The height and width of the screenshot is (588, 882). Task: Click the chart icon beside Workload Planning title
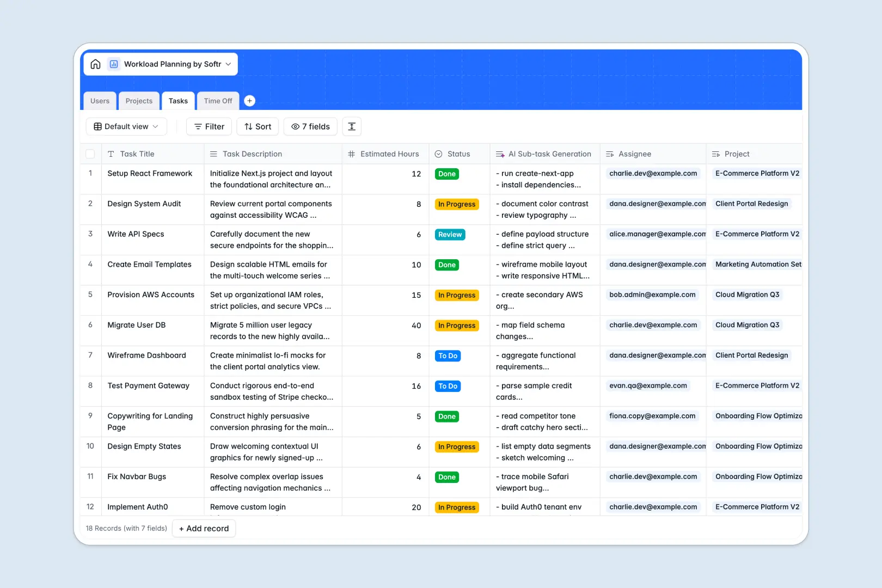coord(113,64)
